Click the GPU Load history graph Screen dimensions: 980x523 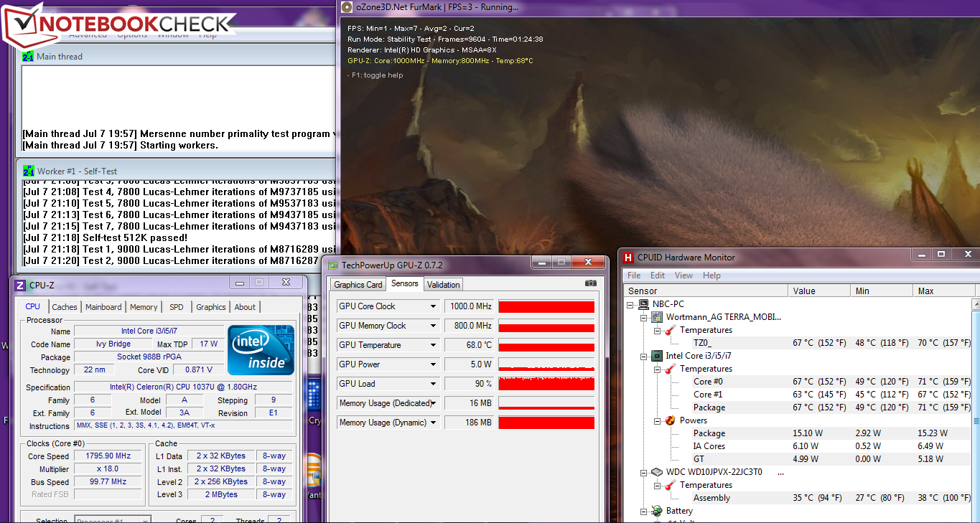coord(546,384)
